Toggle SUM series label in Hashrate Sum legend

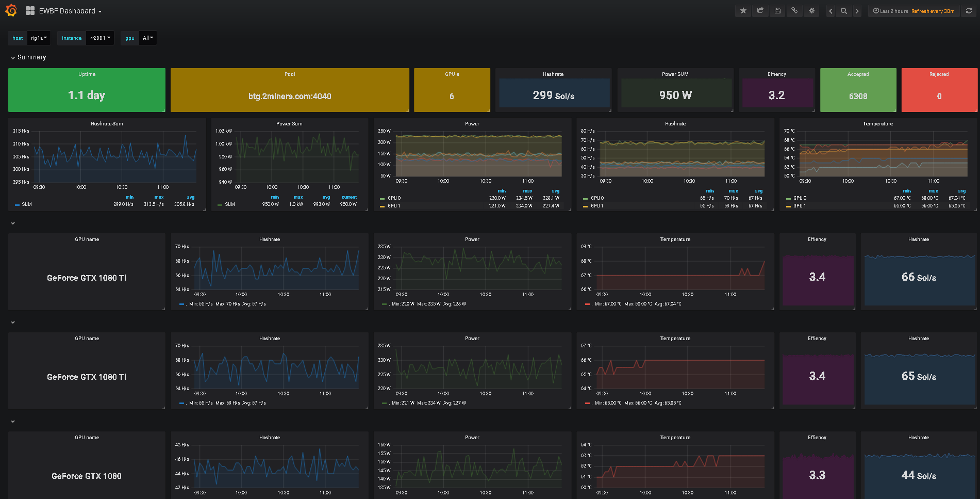click(27, 204)
